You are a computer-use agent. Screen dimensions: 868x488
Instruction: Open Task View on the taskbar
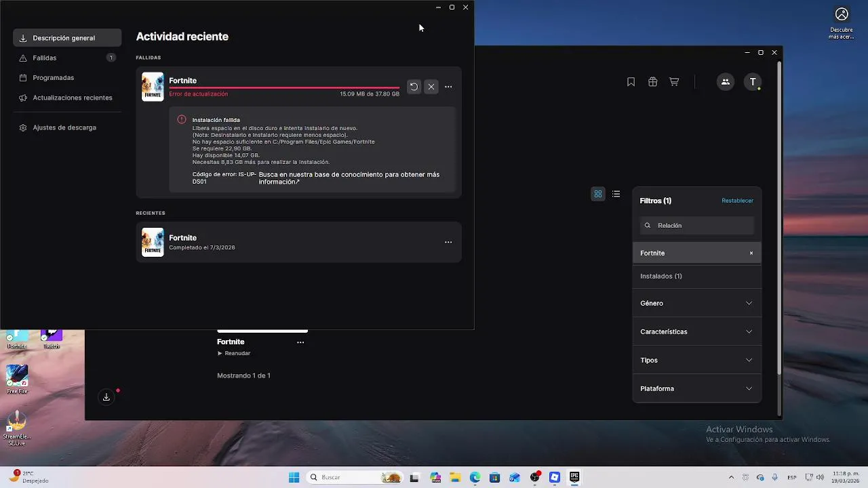pyautogui.click(x=414, y=477)
